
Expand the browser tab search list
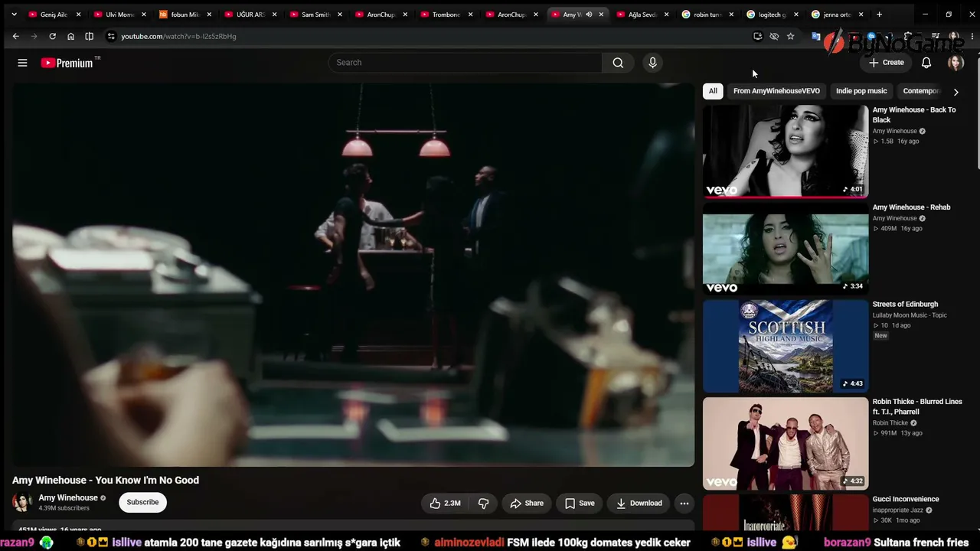coord(14,15)
